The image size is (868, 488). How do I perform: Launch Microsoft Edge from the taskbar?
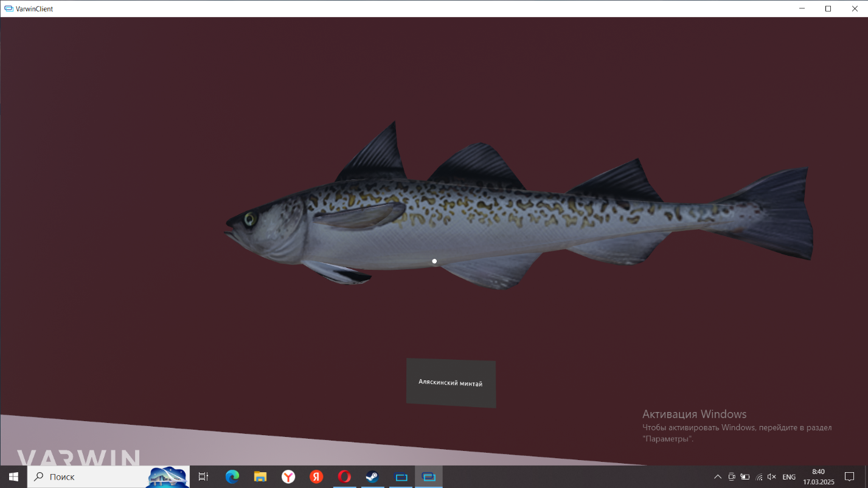pos(232,477)
